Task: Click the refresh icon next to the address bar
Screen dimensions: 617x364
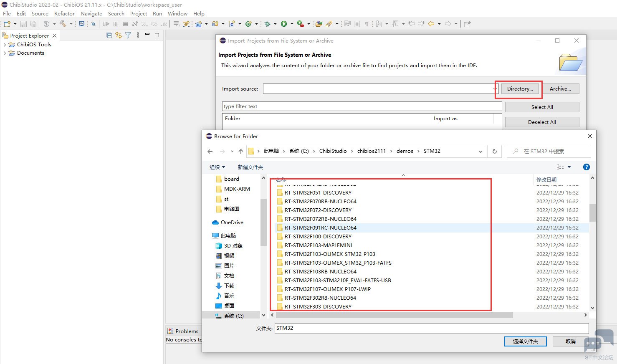Action: click(x=495, y=152)
